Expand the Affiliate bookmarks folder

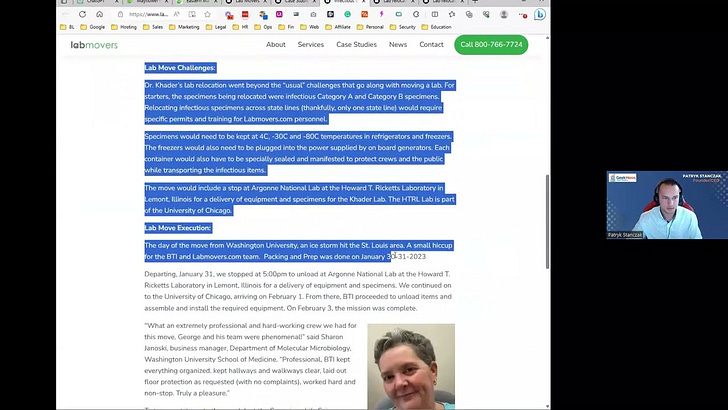coord(338,27)
